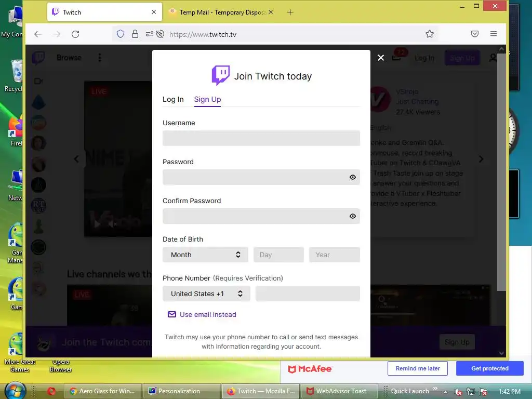Click the Confirm Password input field
The image size is (532, 399).
pyautogui.click(x=261, y=216)
